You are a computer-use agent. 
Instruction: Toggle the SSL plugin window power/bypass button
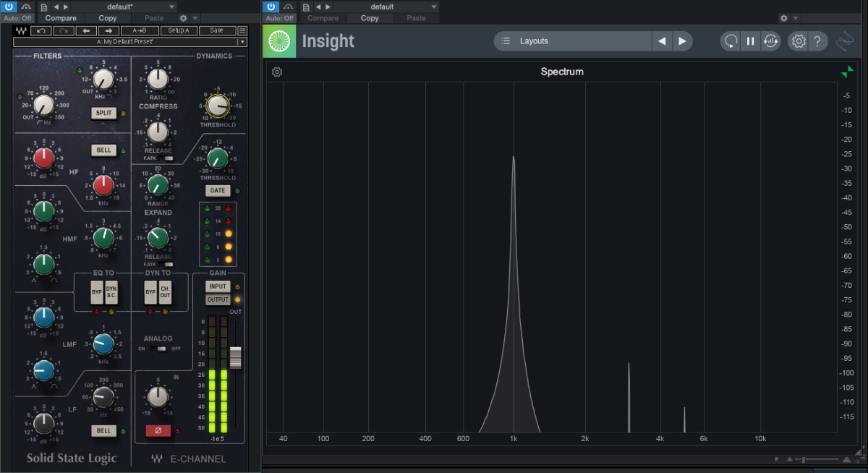click(8, 7)
